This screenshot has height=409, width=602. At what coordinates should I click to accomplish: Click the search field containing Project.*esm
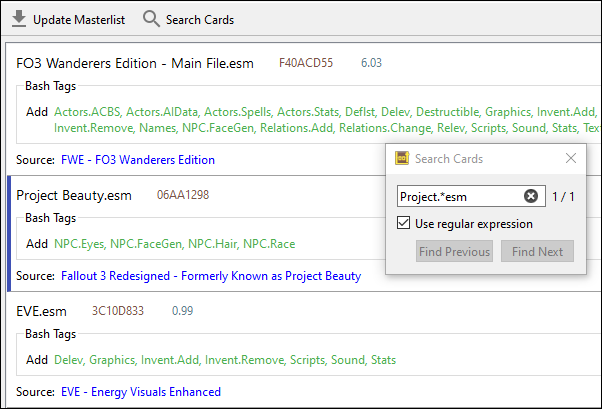pyautogui.click(x=471, y=196)
